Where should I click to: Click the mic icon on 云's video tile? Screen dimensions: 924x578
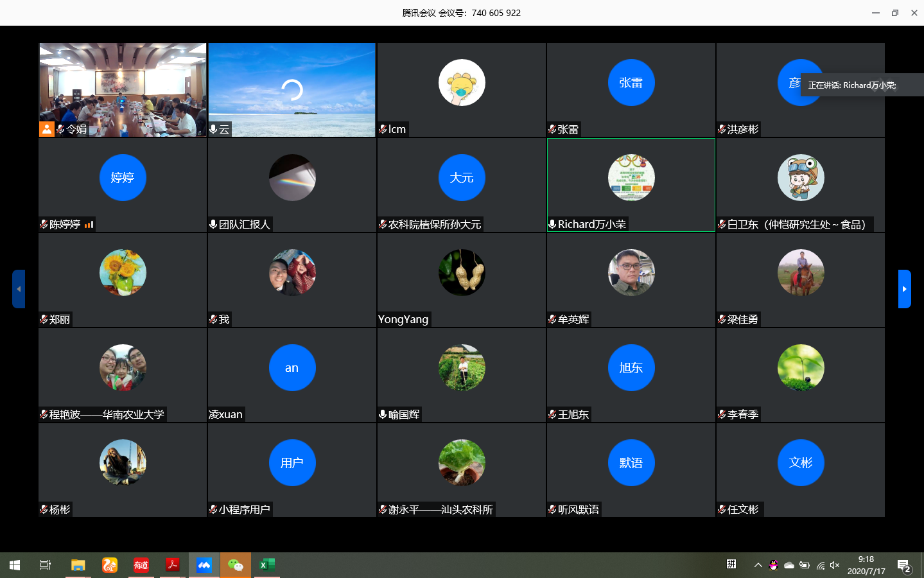(x=213, y=129)
